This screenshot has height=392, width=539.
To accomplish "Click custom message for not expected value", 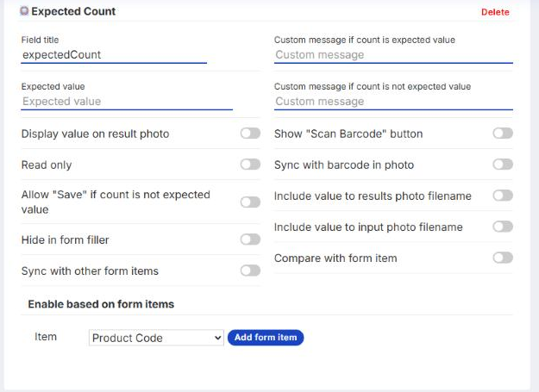I will [x=393, y=102].
